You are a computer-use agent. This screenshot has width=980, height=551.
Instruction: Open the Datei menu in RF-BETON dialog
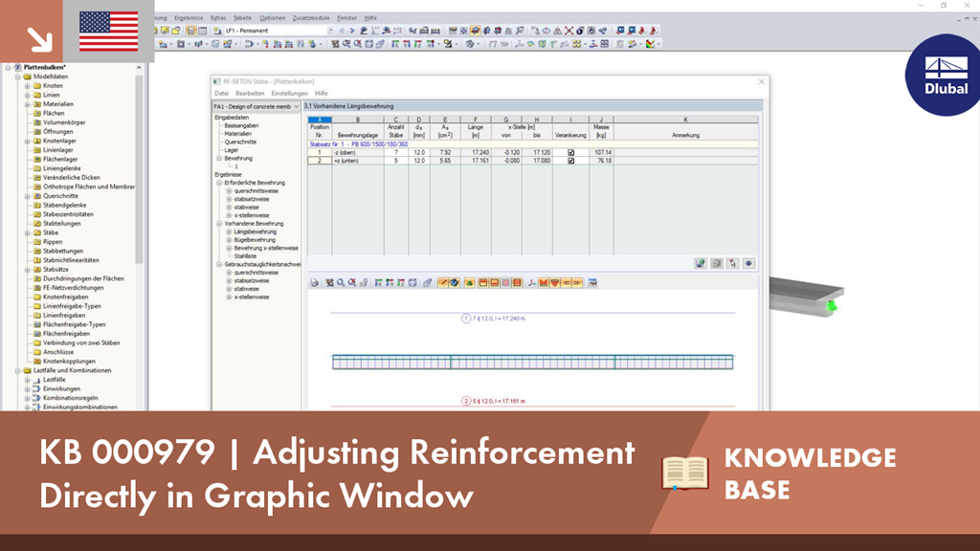pyautogui.click(x=221, y=93)
